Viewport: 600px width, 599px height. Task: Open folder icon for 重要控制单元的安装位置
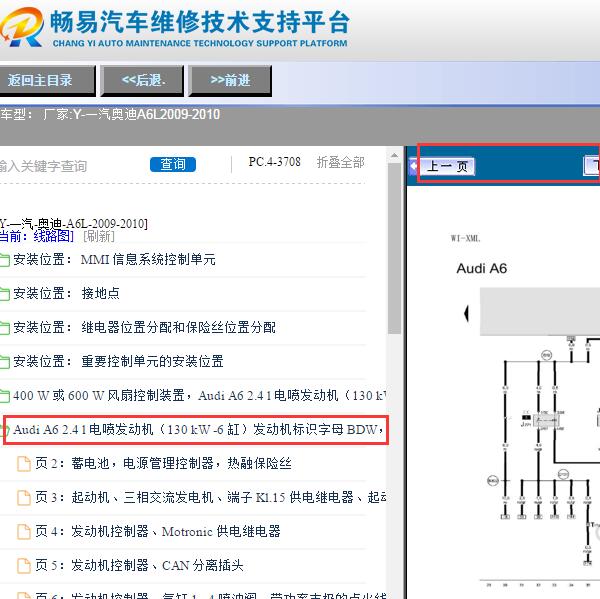tap(4, 362)
